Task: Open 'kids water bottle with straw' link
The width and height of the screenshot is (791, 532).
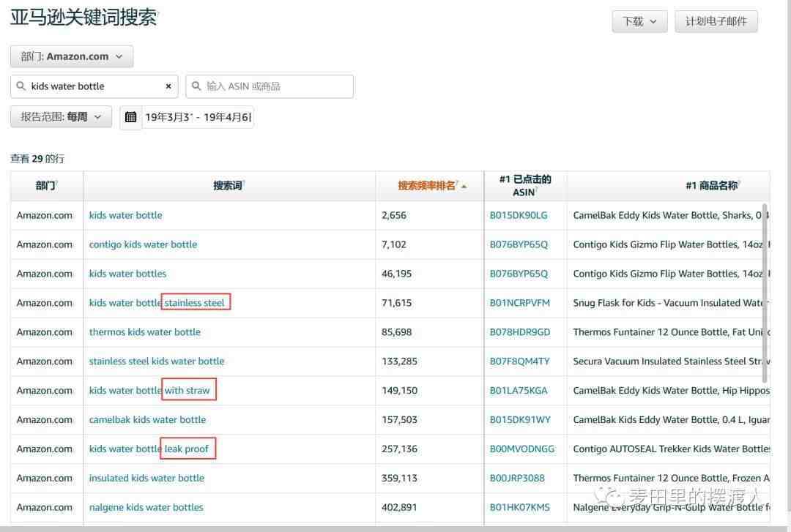Action: pos(149,391)
